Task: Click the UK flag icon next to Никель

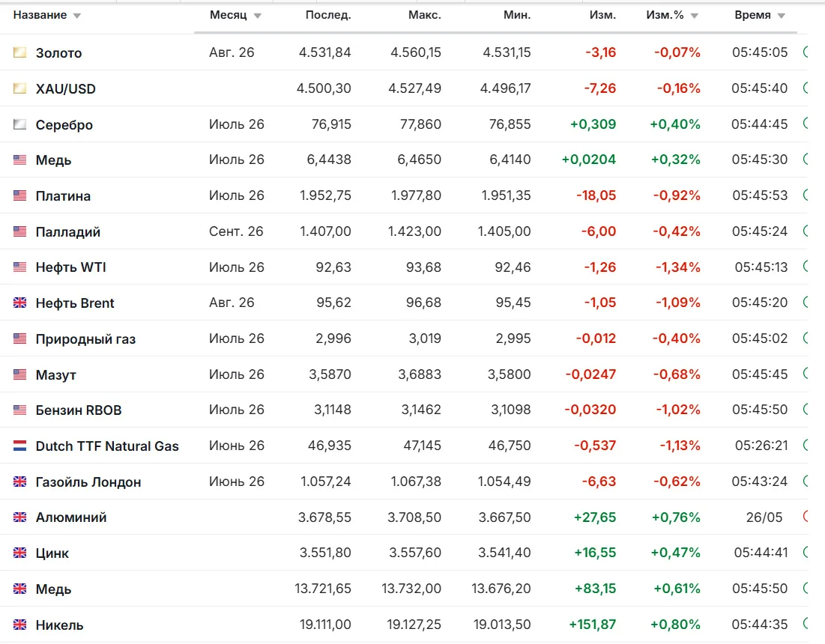Action: click(x=20, y=625)
